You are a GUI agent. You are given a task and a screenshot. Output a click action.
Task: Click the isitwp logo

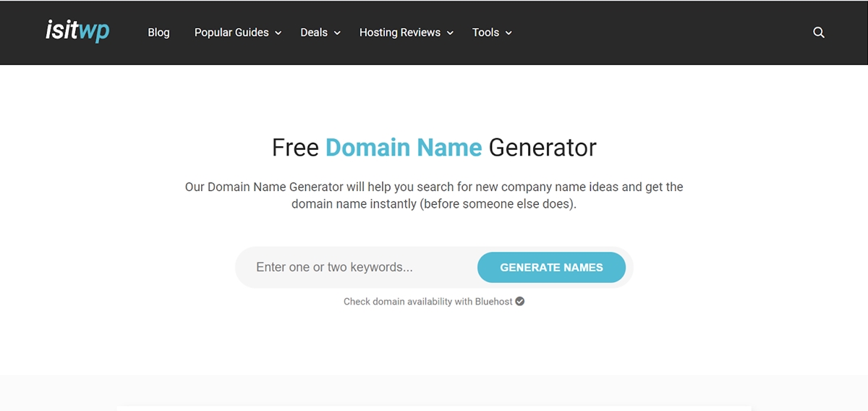(77, 31)
